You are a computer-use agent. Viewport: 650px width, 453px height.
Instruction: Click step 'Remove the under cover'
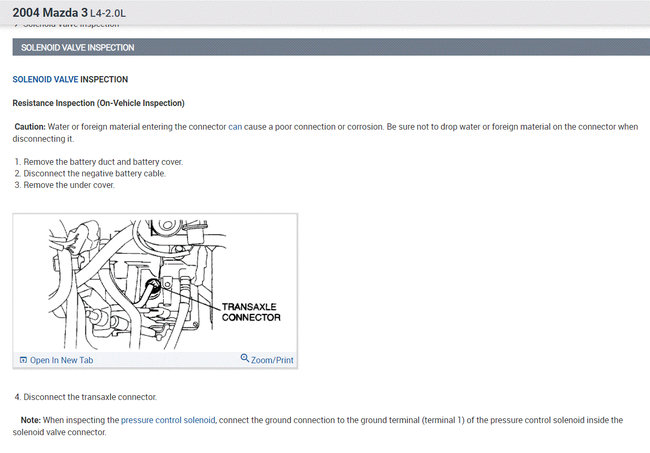[x=69, y=185]
